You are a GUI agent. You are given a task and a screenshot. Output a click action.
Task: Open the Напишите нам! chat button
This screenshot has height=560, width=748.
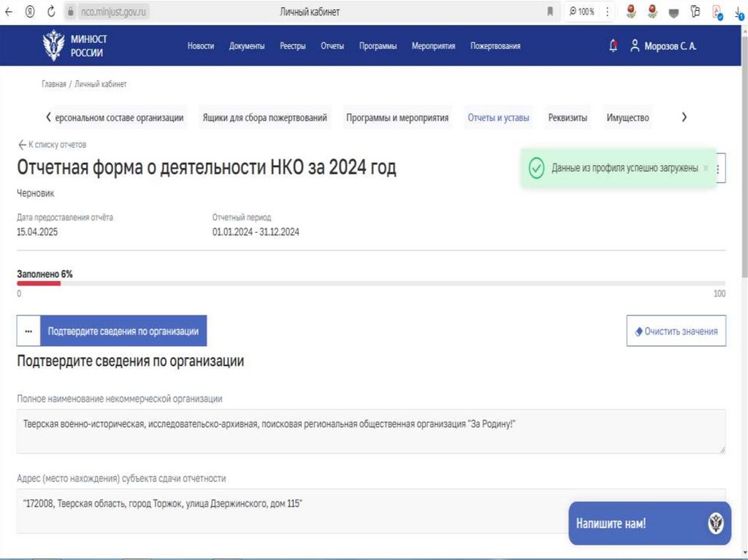[x=649, y=523]
